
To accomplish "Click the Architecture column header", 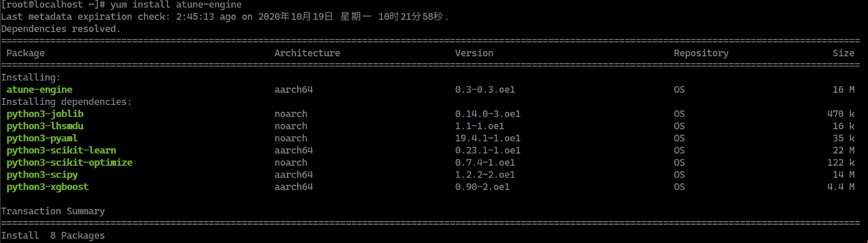I will click(x=307, y=53).
